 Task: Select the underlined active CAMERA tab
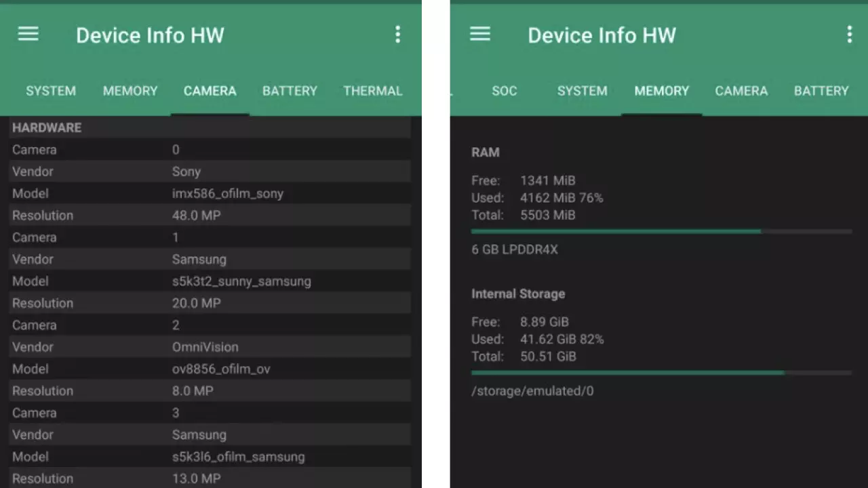click(x=210, y=91)
